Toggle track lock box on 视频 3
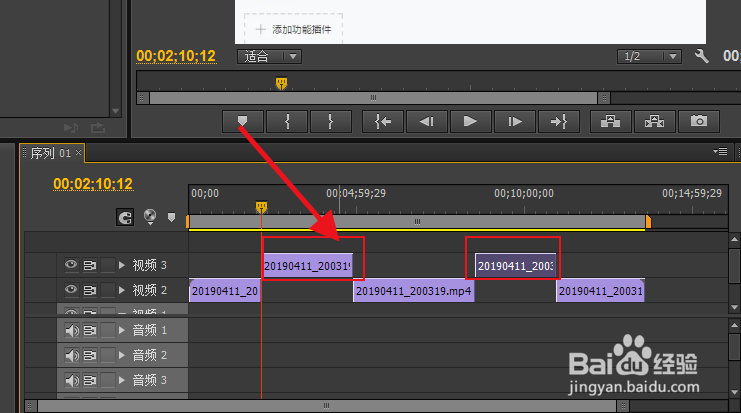Screen dimensions: 741x413 pos(108,265)
